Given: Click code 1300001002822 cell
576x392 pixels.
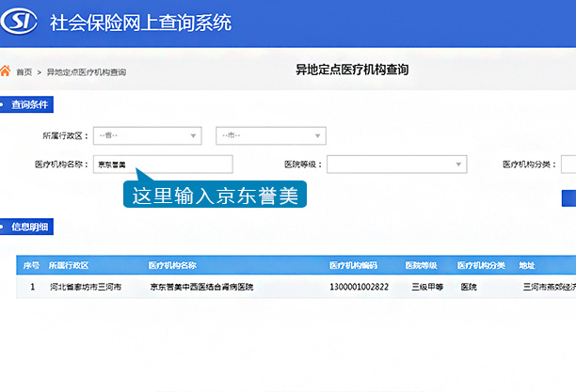Looking at the screenshot, I should [359, 287].
